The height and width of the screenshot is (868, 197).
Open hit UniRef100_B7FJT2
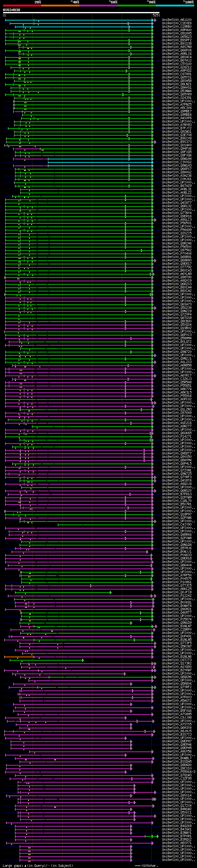coord(177,128)
